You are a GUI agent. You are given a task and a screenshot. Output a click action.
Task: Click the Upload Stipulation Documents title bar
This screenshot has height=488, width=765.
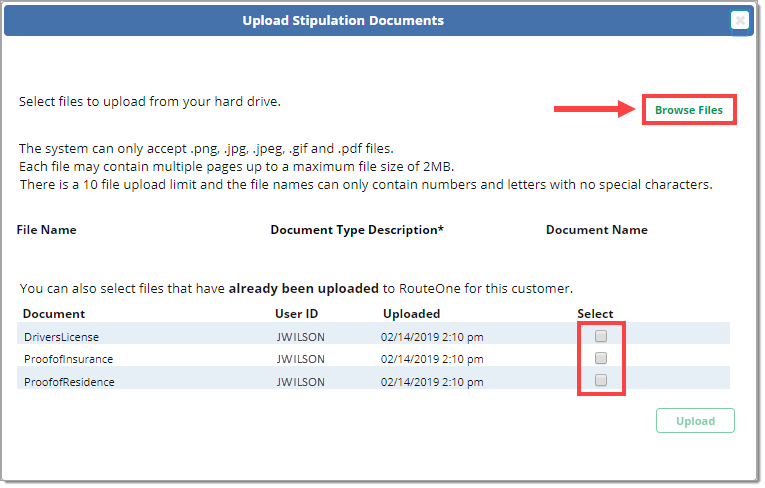[343, 21]
